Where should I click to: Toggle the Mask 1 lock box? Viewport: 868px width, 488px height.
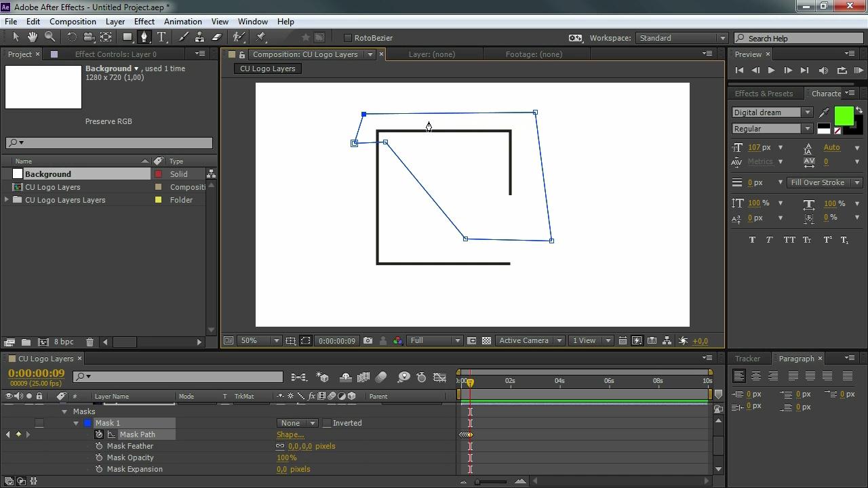click(39, 423)
